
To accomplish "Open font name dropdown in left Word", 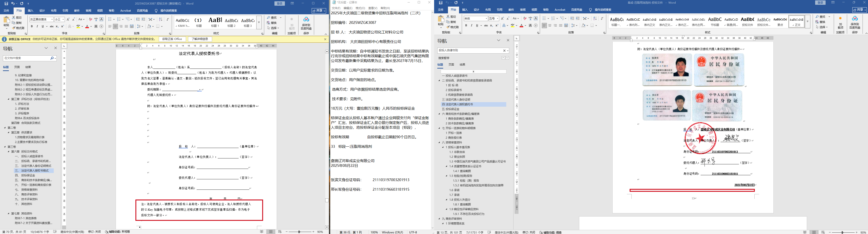I will point(52,20).
